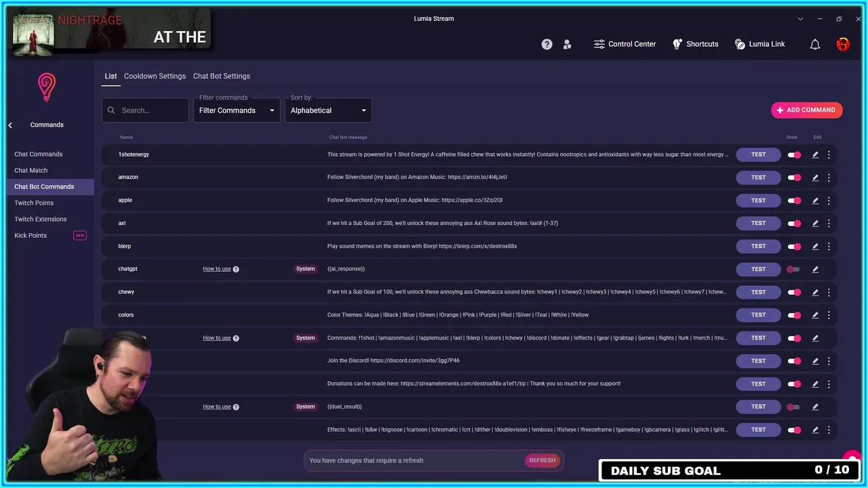Click the amazon command name

pyautogui.click(x=128, y=177)
